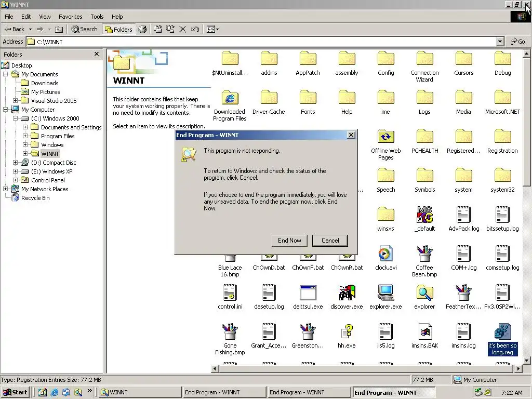Viewport: 532px width, 399px height.
Task: Click the Copy To toolbar icon
Action: click(170, 29)
